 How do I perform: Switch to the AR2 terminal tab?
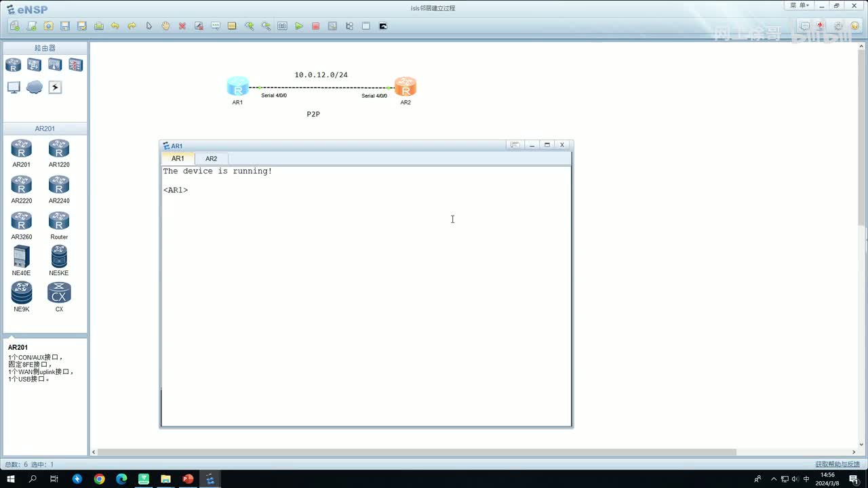212,159
